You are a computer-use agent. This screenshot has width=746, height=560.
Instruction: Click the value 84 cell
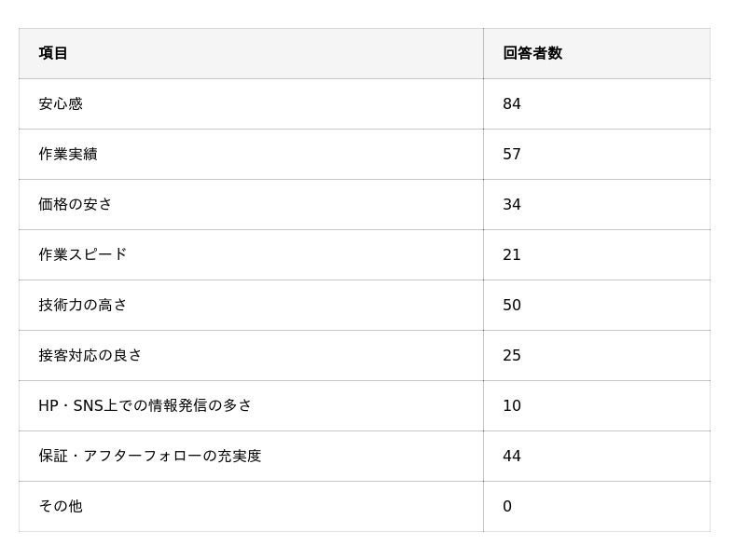click(x=512, y=103)
